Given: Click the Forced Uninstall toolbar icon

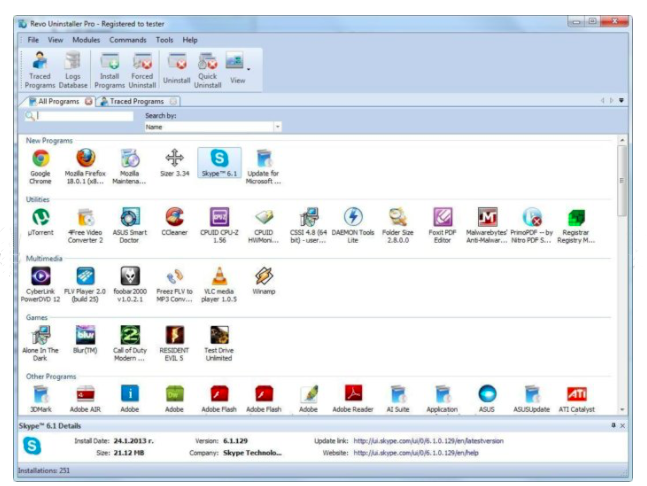Looking at the screenshot, I should click(142, 69).
